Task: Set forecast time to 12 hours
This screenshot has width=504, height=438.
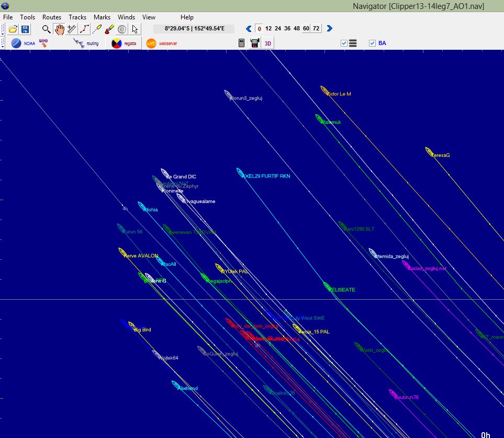Action: [x=268, y=29]
